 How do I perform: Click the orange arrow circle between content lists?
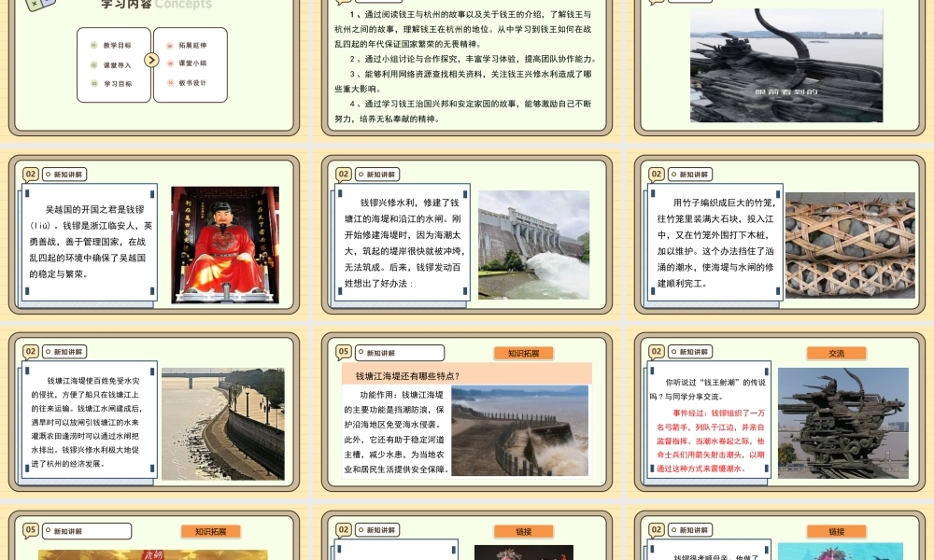click(x=151, y=60)
